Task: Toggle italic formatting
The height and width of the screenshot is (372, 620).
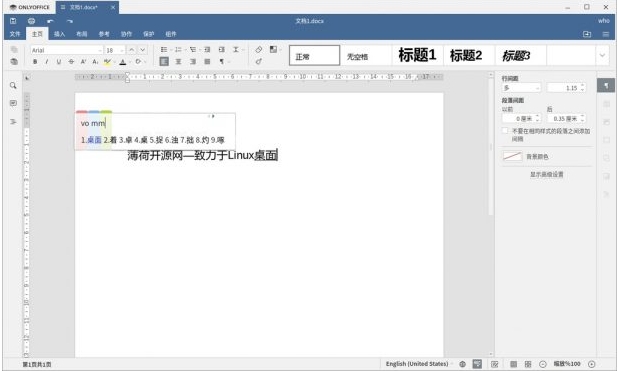Action: tap(47, 62)
